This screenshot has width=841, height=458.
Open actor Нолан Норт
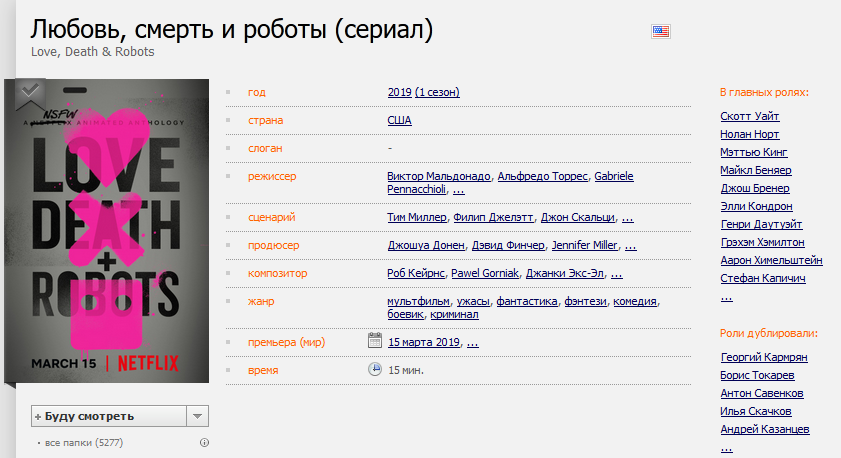(x=750, y=134)
